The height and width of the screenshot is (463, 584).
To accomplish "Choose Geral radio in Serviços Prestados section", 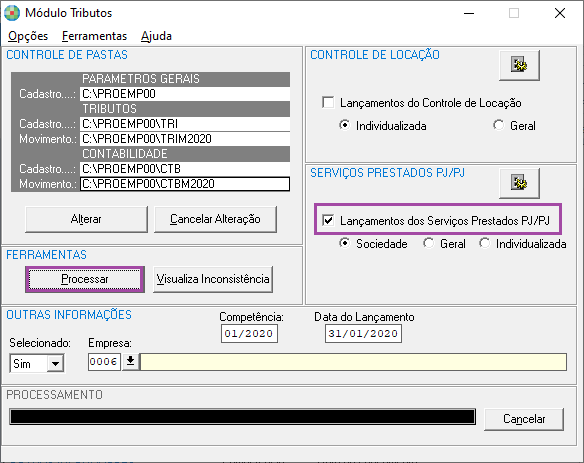I will [x=429, y=243].
